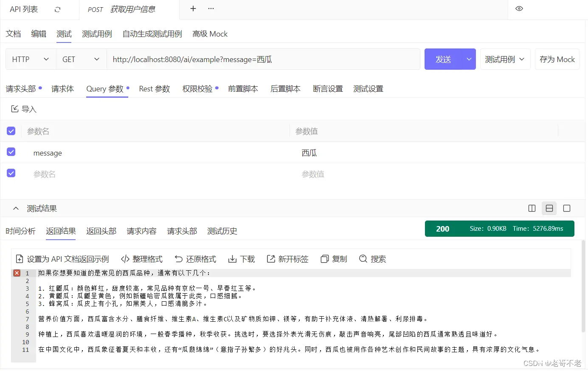Viewport: 588px width, 371px height.
Task: Open 请求头部 tab in test results
Action: (182, 231)
